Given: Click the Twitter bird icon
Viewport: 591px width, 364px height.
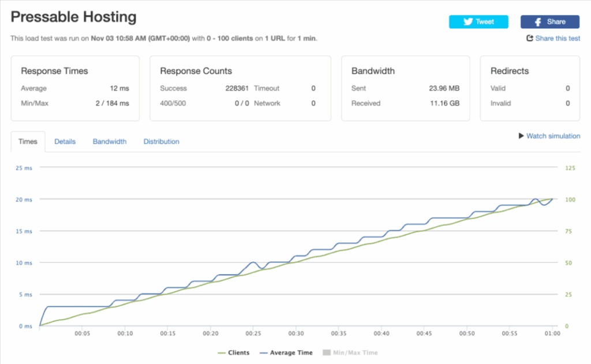Looking at the screenshot, I should click(x=469, y=22).
